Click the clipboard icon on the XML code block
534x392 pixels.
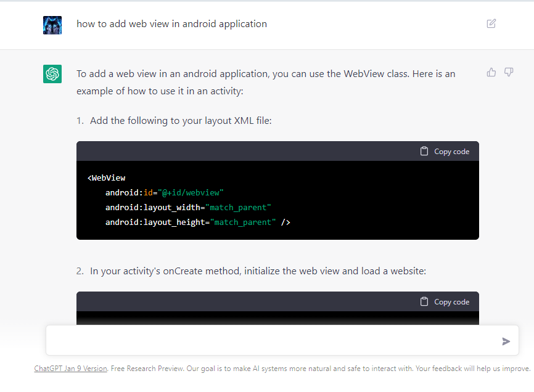tap(424, 150)
